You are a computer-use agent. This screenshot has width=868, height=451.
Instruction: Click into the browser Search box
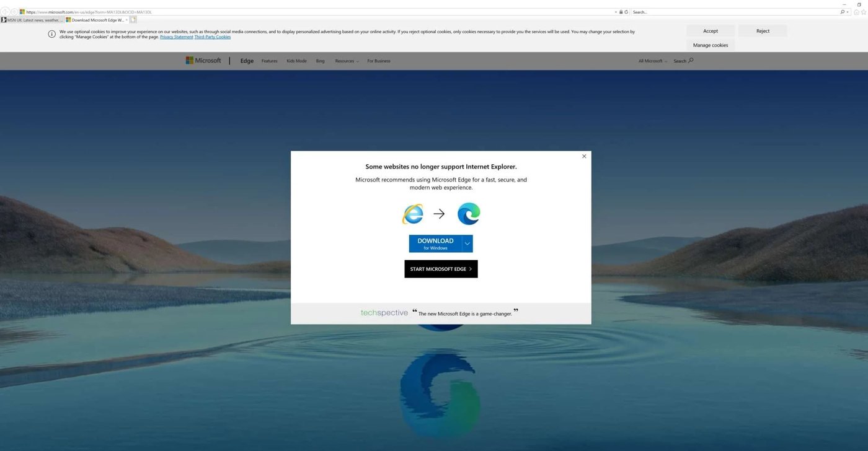click(735, 12)
